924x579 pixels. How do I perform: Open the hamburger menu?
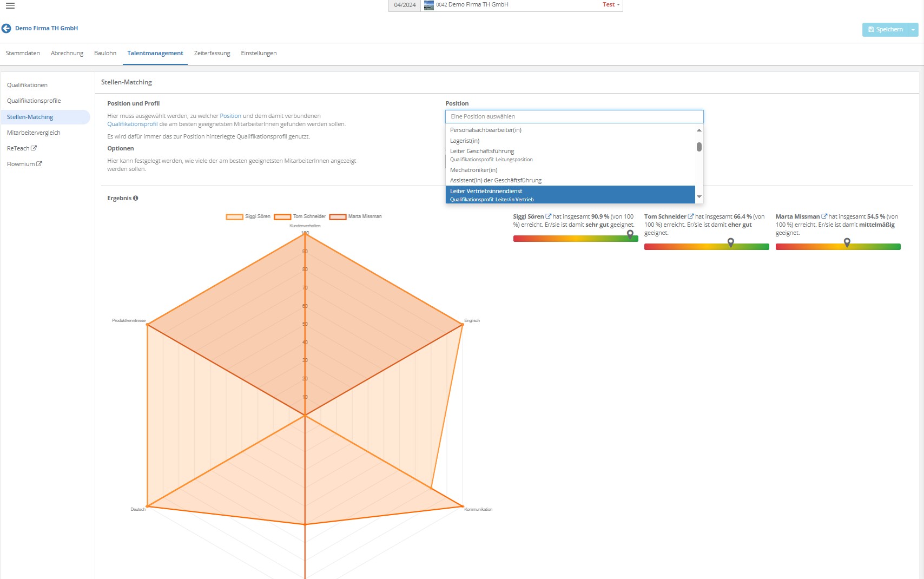[x=10, y=6]
